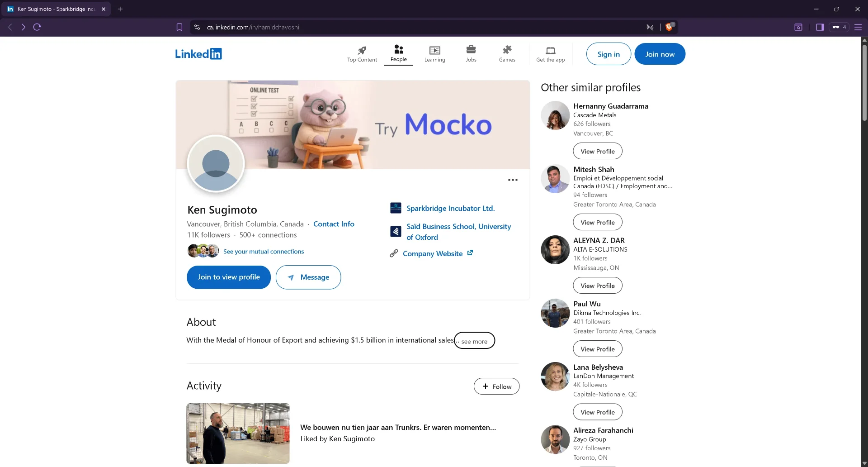Go forward with browser forward arrow
Image resolution: width=868 pixels, height=467 pixels.
[24, 27]
